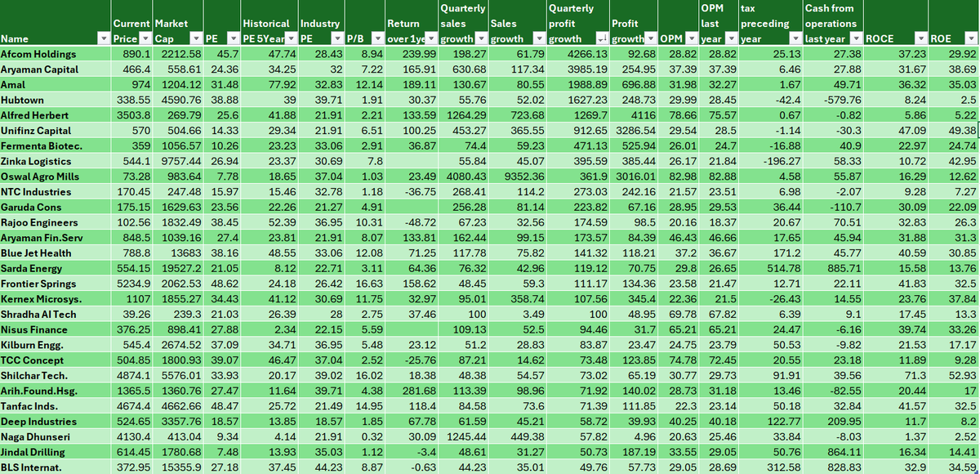Select the Tanfac Inds. name cell
The image size is (980, 474).
tap(56, 406)
